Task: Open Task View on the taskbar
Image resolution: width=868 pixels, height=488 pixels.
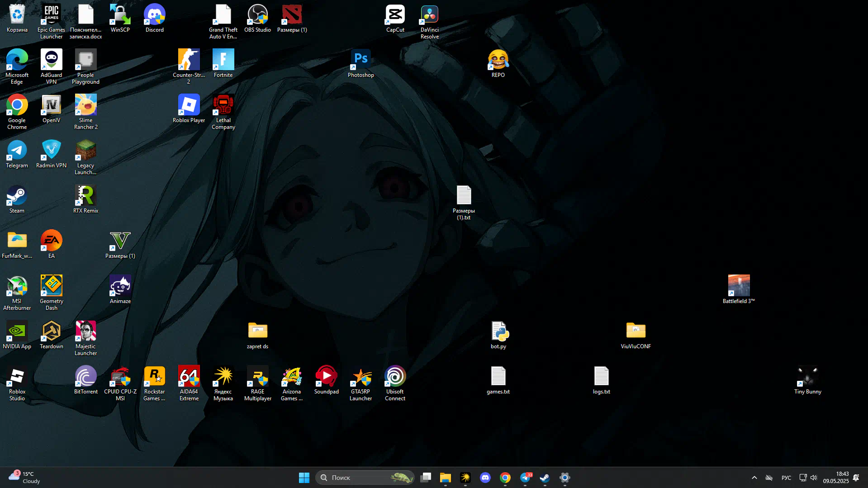Action: [426, 478]
